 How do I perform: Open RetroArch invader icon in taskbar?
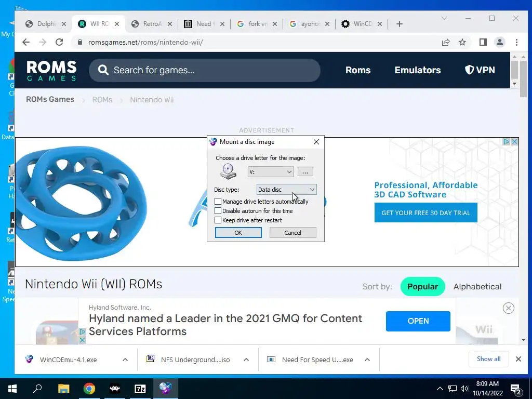[115, 389]
